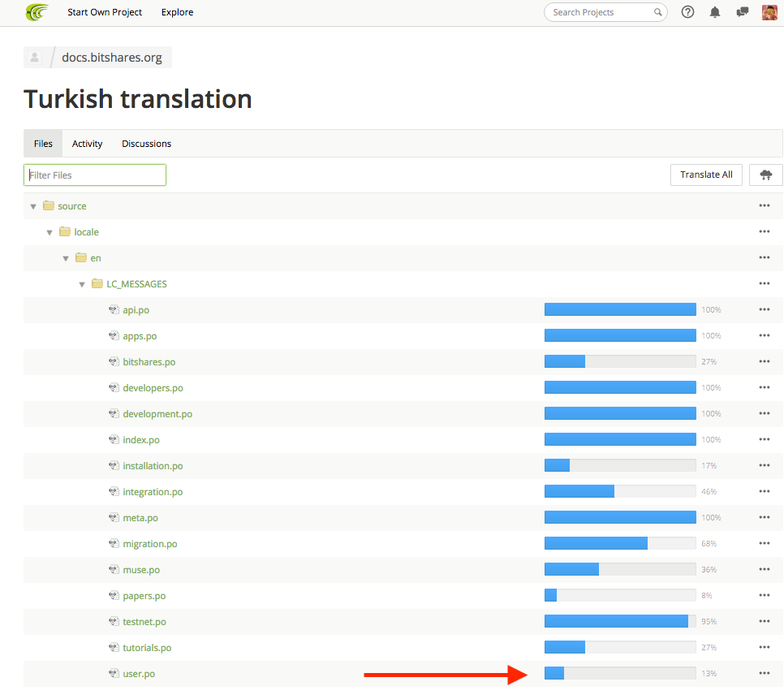The height and width of the screenshot is (699, 784).
Task: Open more options for meta.po
Action: [764, 517]
